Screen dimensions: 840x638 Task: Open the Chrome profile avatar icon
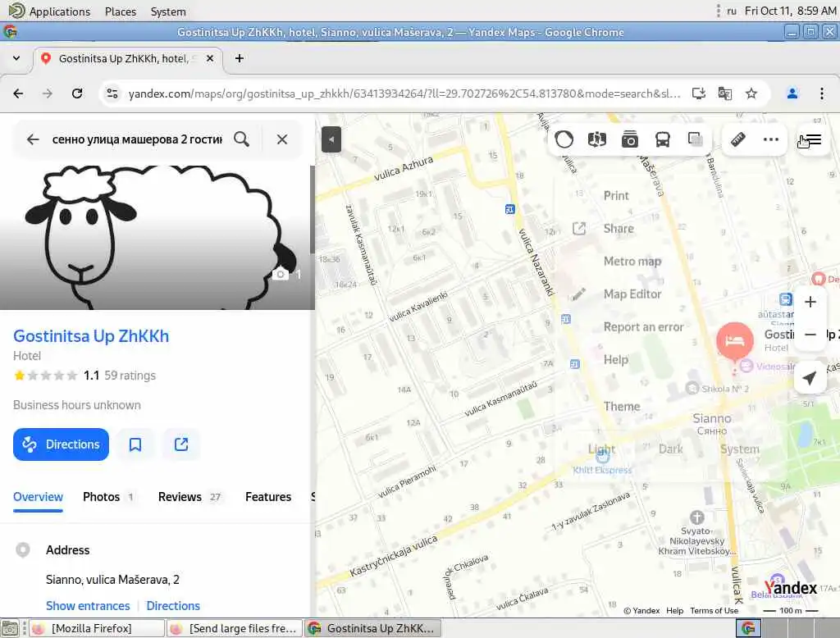click(792, 93)
